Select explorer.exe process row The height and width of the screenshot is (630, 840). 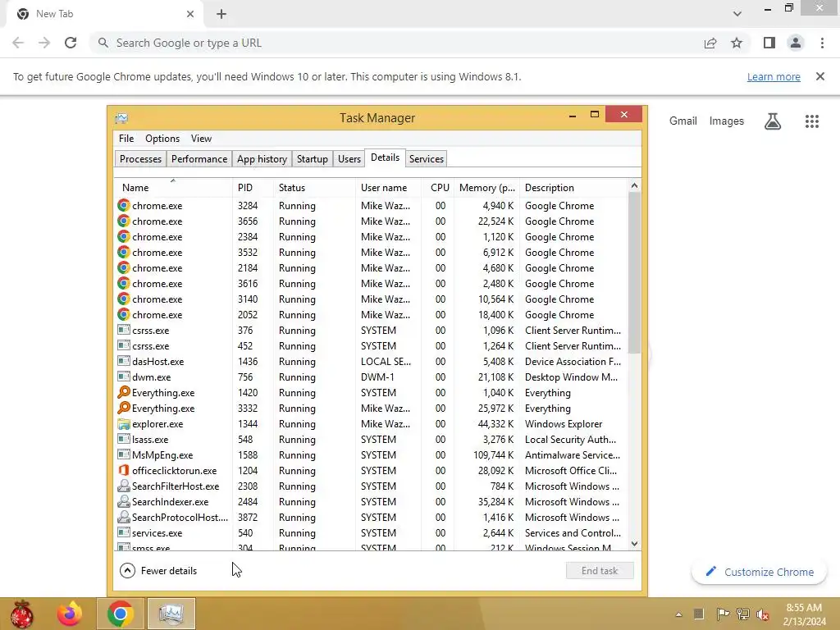coord(371,424)
